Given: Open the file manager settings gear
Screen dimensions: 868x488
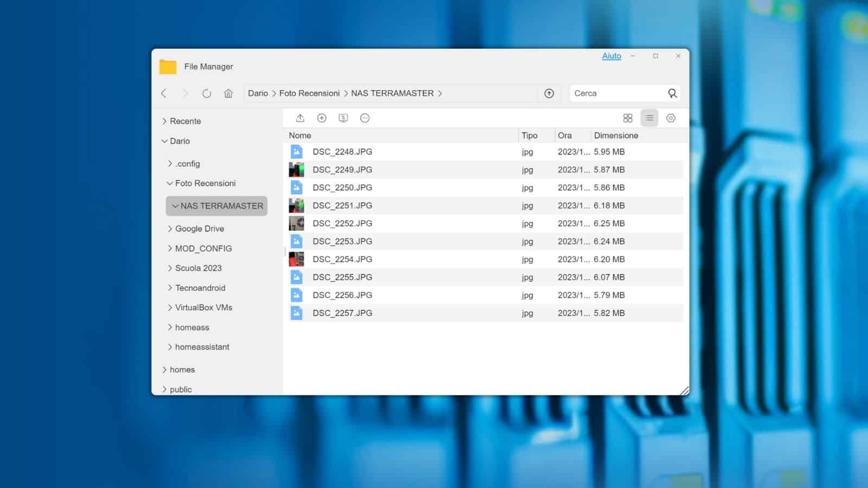Looking at the screenshot, I should pyautogui.click(x=671, y=118).
